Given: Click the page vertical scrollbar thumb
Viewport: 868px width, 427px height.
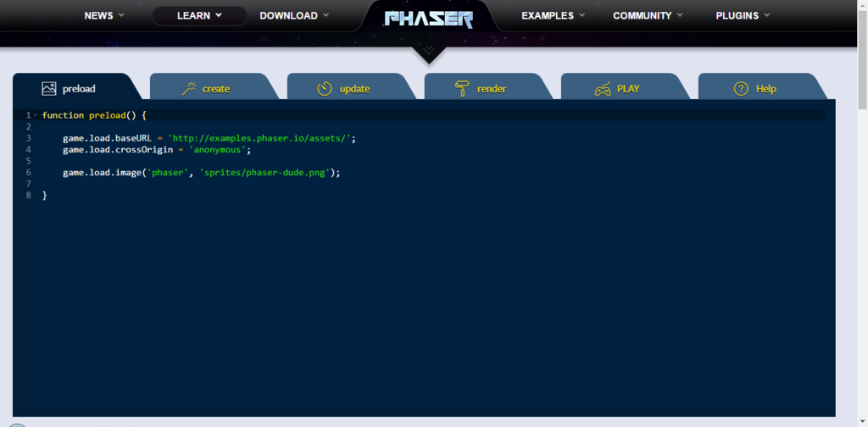Looking at the screenshot, I should click(x=862, y=60).
